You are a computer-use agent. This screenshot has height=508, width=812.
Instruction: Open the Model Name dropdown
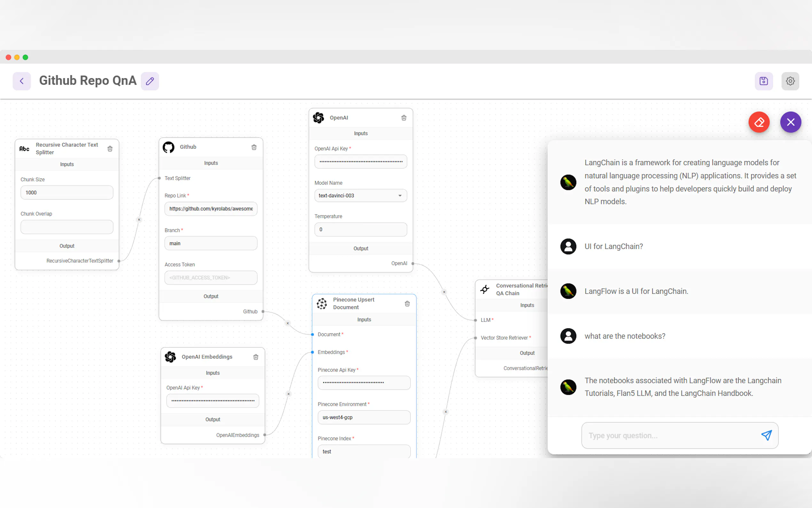(361, 195)
